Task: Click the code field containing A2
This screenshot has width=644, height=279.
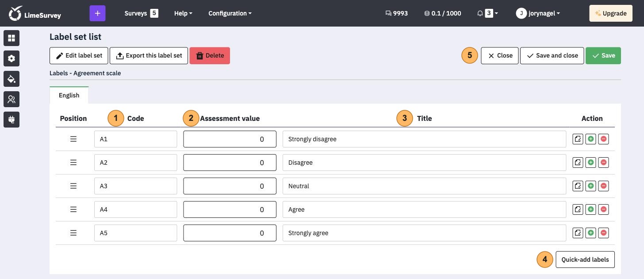Action: [x=135, y=163]
